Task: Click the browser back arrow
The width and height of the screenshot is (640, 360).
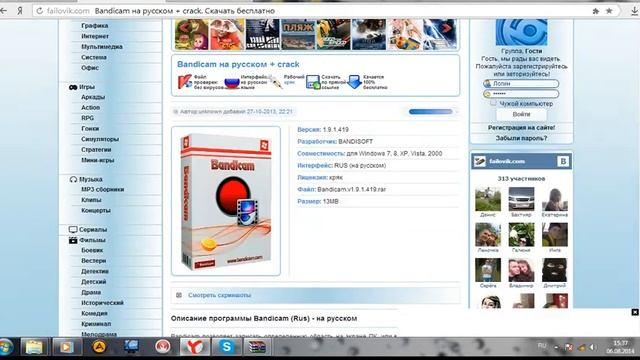Action: pos(3,11)
